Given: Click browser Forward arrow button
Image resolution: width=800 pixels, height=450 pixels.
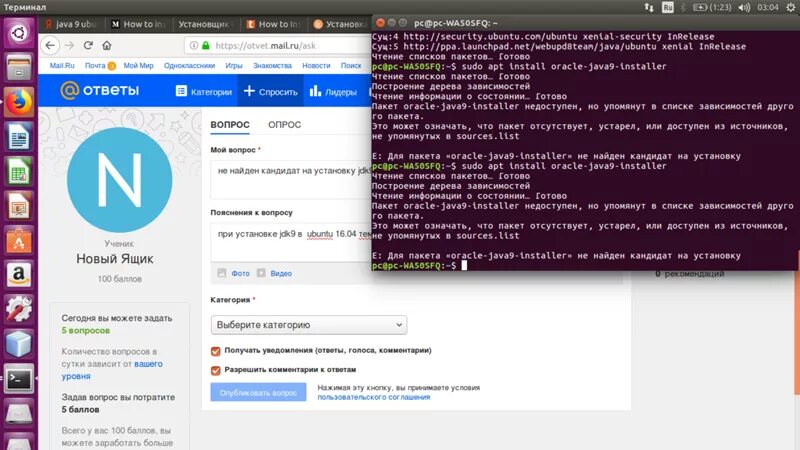Looking at the screenshot, I should point(69,45).
